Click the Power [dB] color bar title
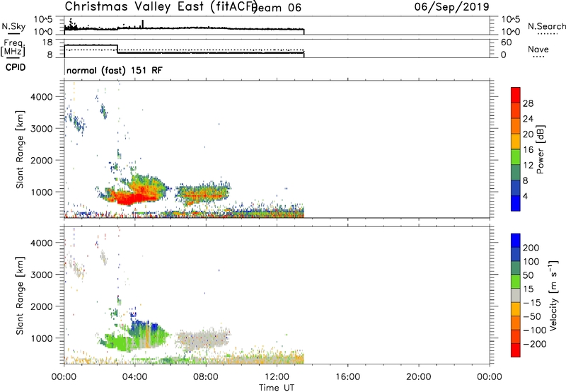 (x=541, y=149)
